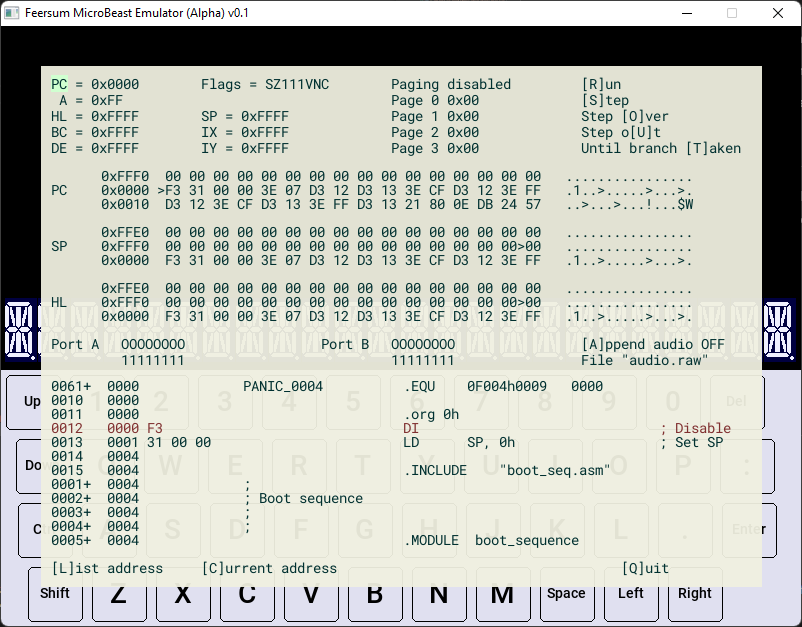The width and height of the screenshot is (802, 627).
Task: Click the Z key
Action: coord(119,595)
